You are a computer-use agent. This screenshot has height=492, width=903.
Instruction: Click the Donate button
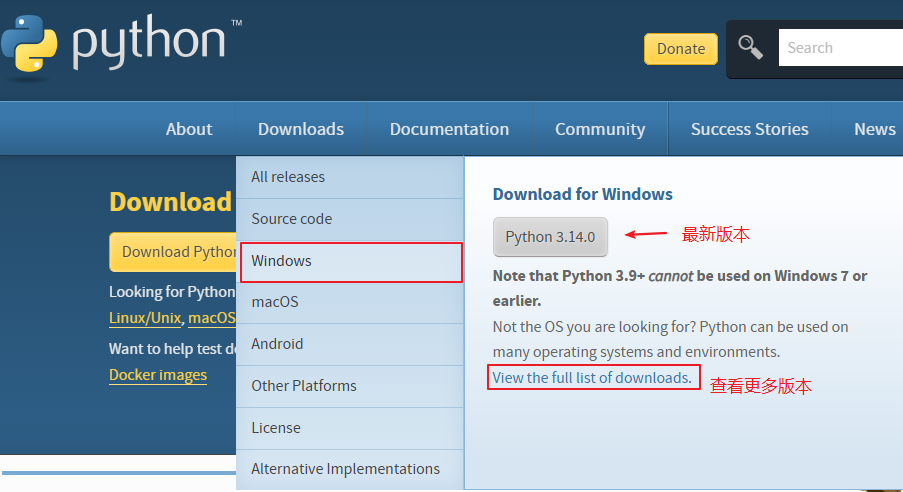(681, 48)
